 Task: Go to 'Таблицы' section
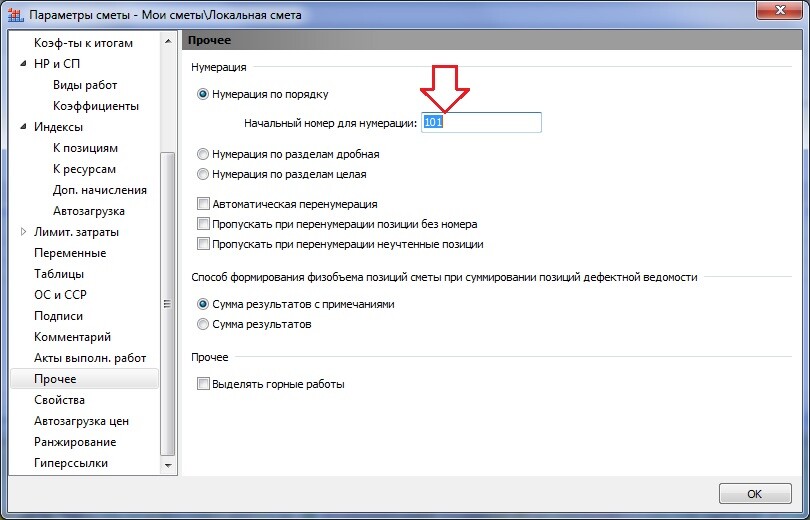click(59, 274)
